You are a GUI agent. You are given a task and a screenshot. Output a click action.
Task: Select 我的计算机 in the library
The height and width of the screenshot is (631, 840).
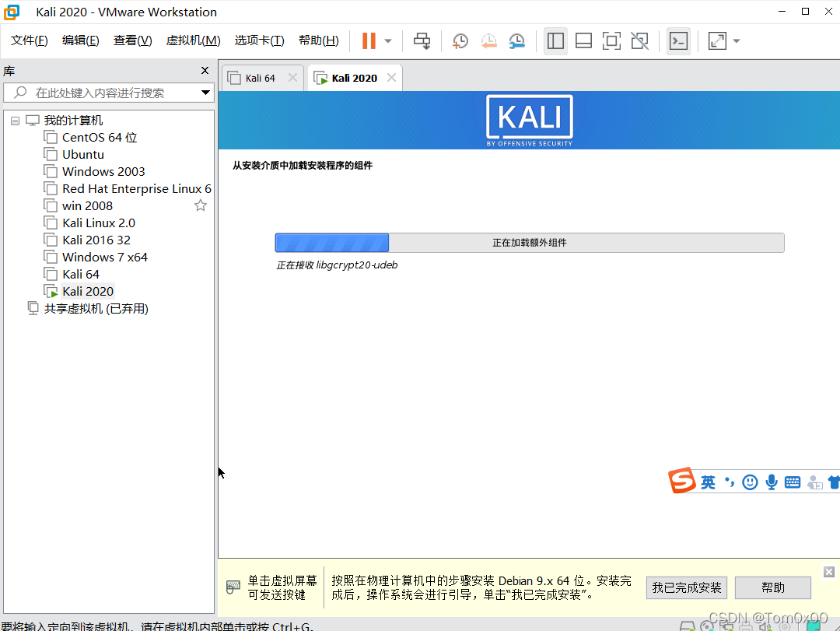pos(73,121)
